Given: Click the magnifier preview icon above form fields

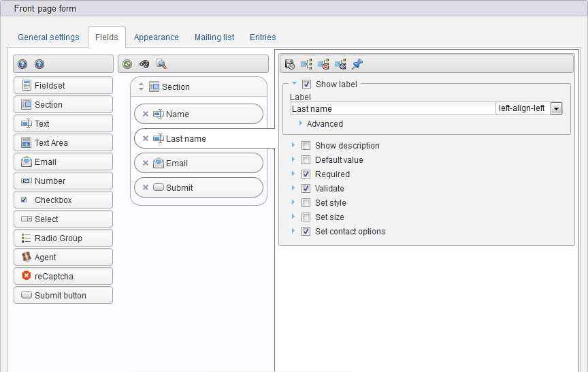Looking at the screenshot, I should click(161, 64).
